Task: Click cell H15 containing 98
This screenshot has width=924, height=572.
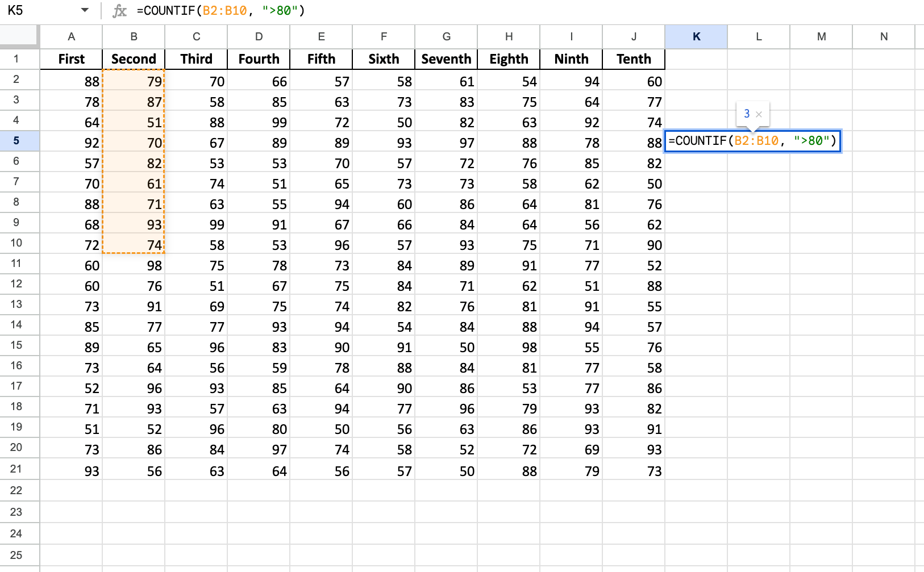Action: click(509, 346)
